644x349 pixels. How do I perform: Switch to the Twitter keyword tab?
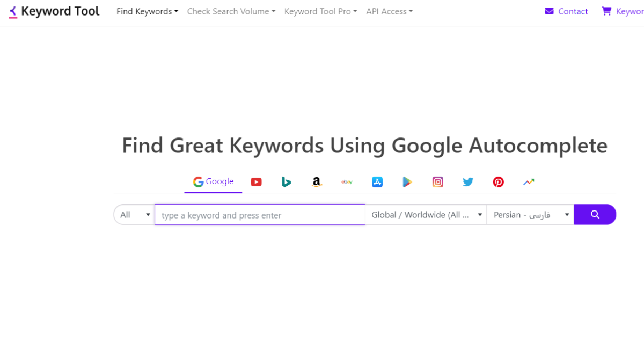tap(468, 182)
